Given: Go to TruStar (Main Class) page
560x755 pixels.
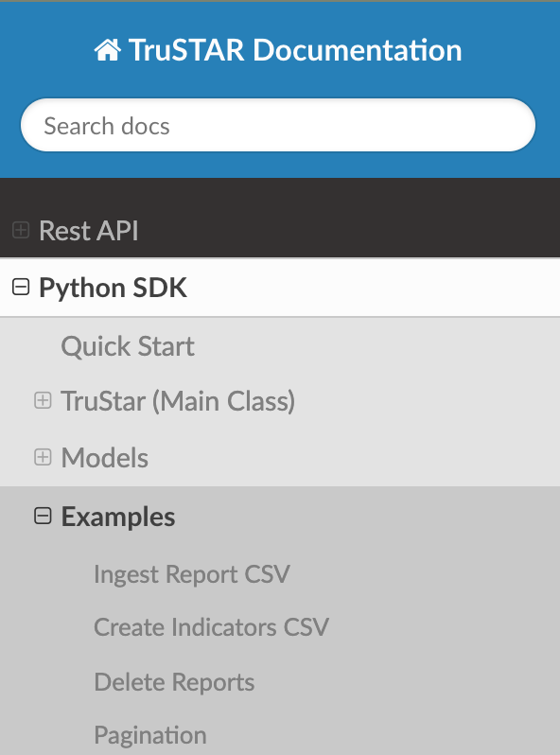Looking at the screenshot, I should [178, 401].
